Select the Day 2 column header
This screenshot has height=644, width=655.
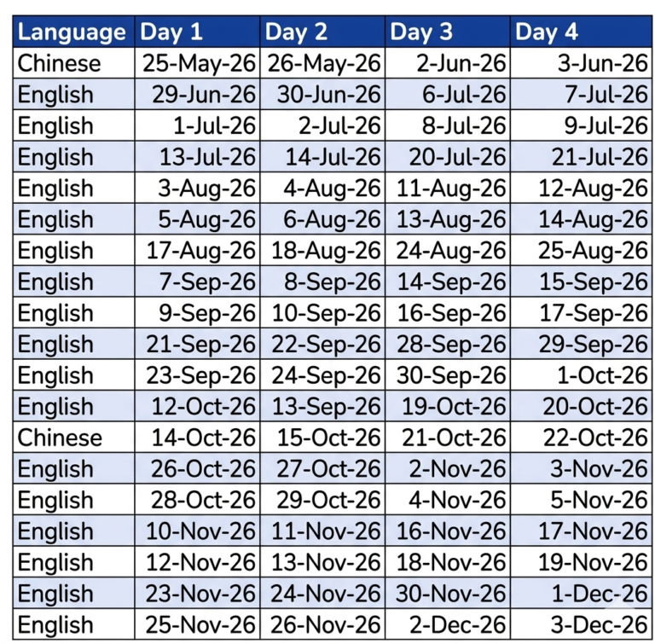[x=322, y=32]
